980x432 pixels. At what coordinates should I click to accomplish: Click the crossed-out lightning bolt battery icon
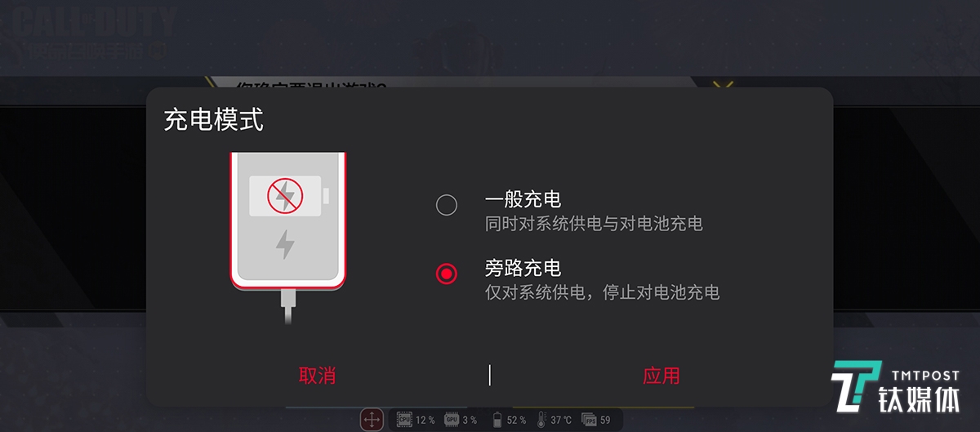[286, 195]
